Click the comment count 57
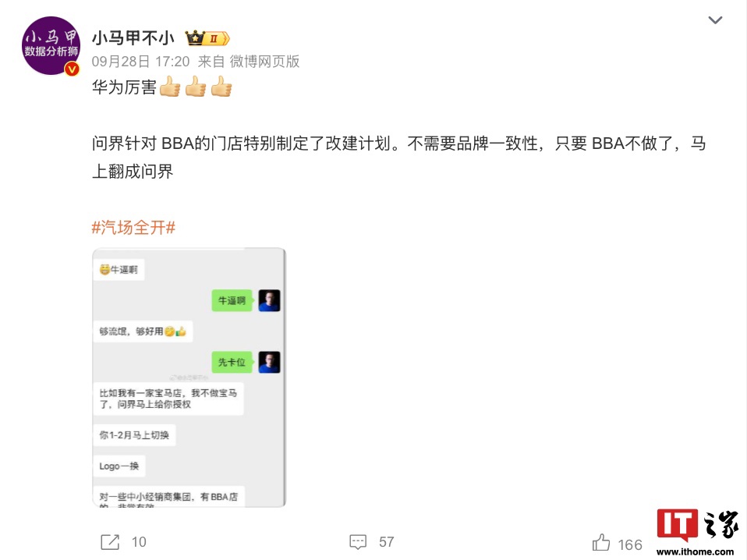747x560 pixels. [386, 542]
